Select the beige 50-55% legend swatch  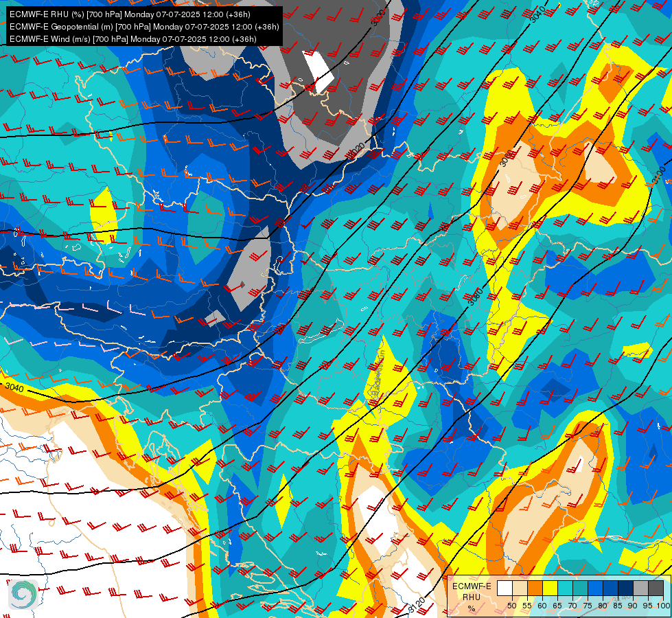coord(520,588)
